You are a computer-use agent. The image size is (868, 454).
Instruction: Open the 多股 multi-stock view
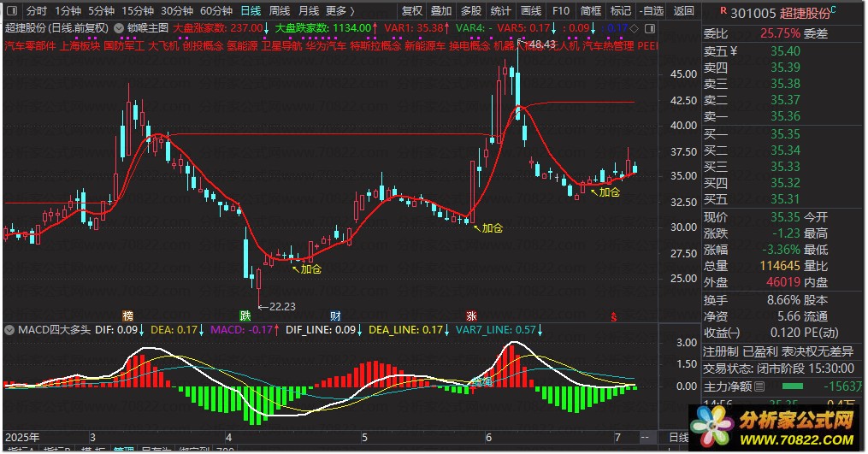(x=471, y=10)
